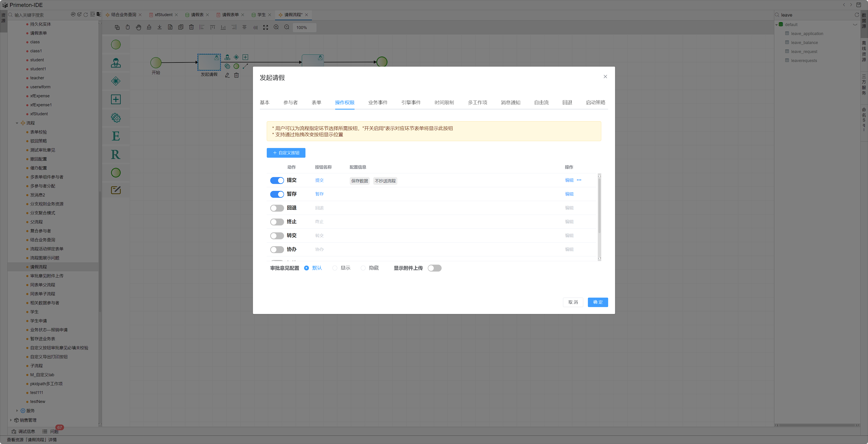868x444 pixels.
Task: Toggle the 显示附件上传 switch
Action: (434, 268)
